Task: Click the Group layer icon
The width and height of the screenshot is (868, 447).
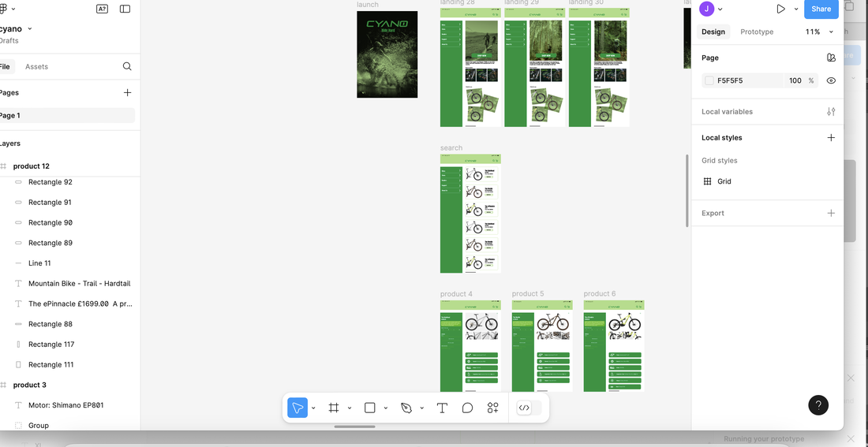Action: click(x=18, y=426)
